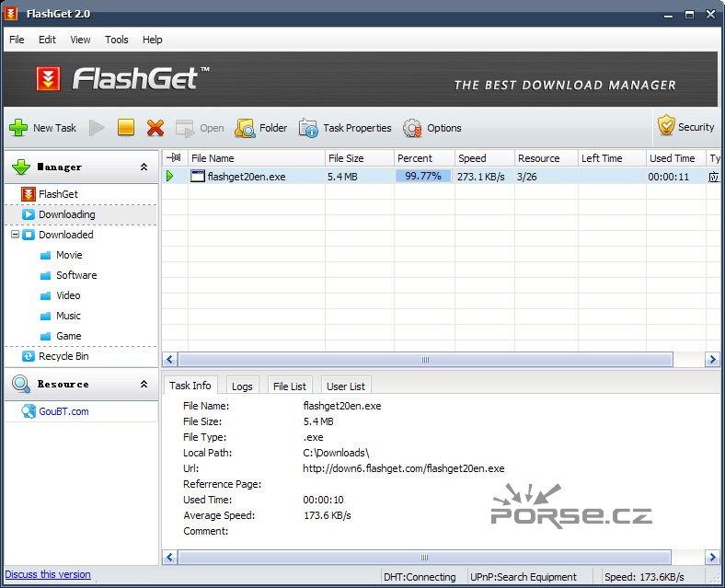This screenshot has width=725, height=588.
Task: Click the Security shield icon
Action: [x=666, y=125]
